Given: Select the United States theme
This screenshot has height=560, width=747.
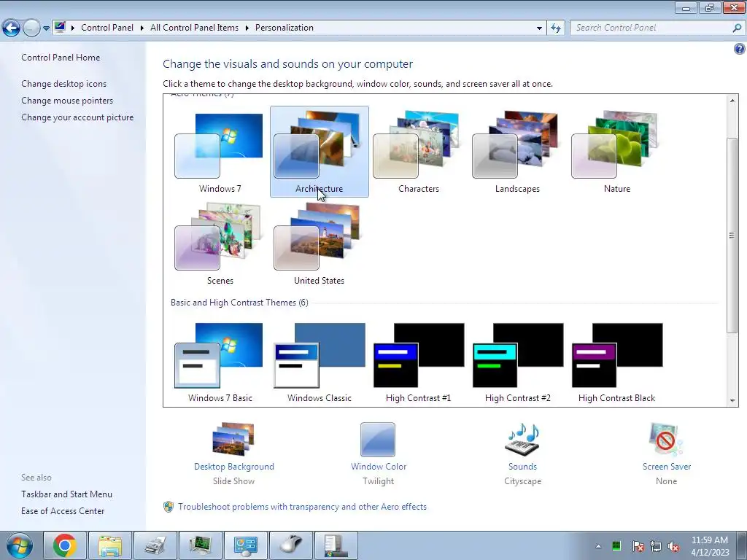Looking at the screenshot, I should 320,244.
